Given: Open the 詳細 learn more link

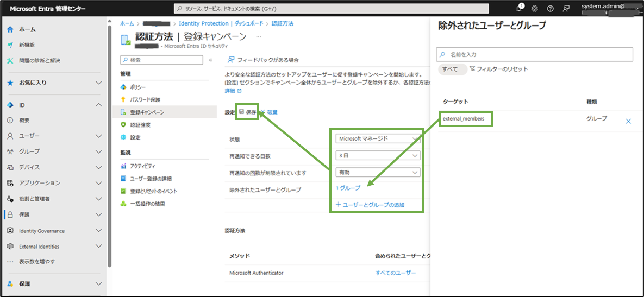Looking at the screenshot, I should [233, 90].
